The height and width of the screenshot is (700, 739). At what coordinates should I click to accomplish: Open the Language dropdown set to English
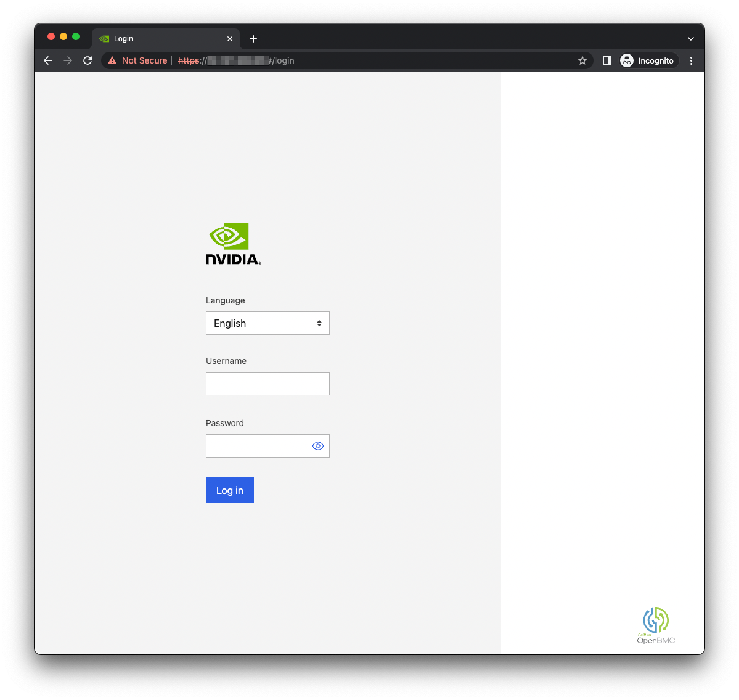tap(267, 323)
